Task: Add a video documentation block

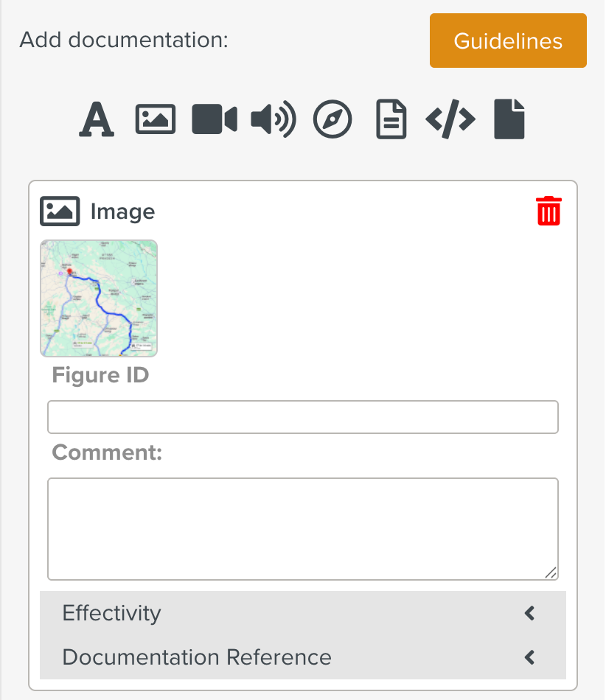Action: coord(215,119)
